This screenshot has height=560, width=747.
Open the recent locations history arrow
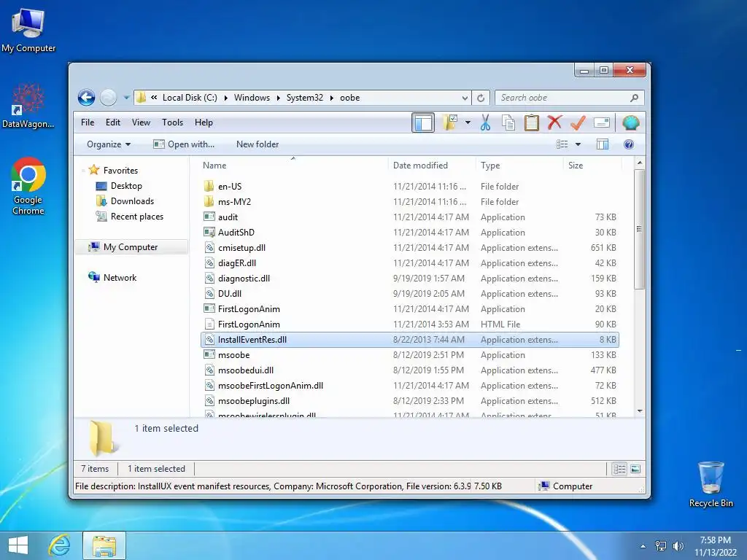[x=126, y=98]
